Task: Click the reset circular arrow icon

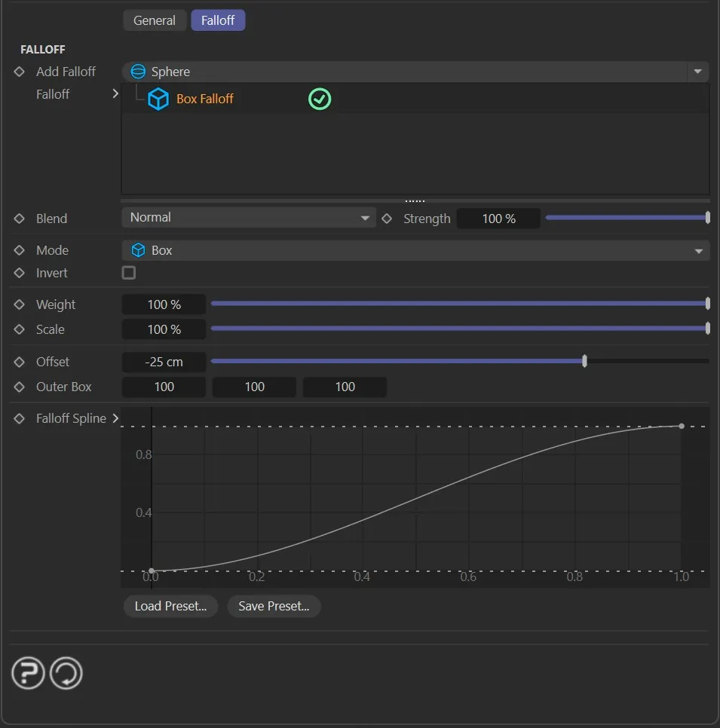Action: click(x=66, y=672)
